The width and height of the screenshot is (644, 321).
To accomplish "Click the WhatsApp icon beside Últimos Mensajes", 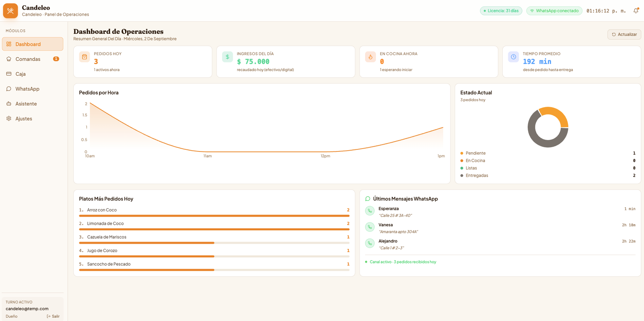I will pyautogui.click(x=367, y=199).
